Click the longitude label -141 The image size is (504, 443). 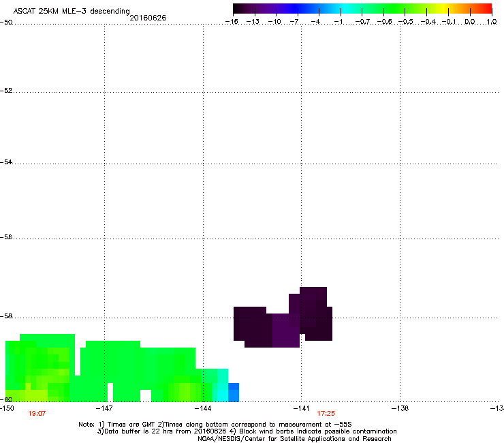pos(301,408)
